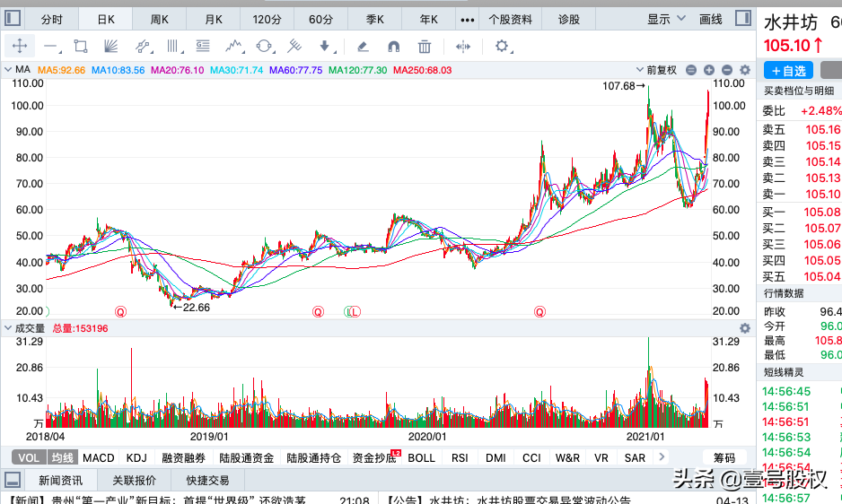
Task: Select the channel line drawing tool
Action: point(143,47)
